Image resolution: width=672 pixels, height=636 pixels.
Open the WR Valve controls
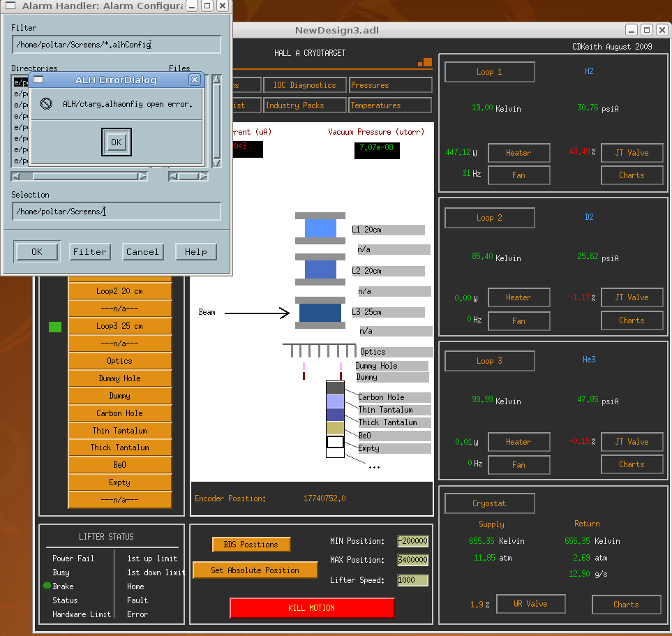[x=530, y=605]
